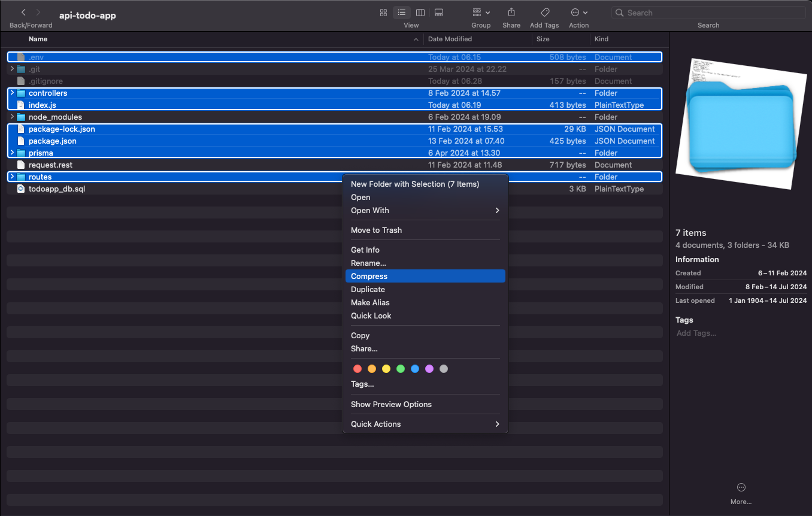Switch to list view in toolbar
The image size is (812, 516).
click(402, 13)
